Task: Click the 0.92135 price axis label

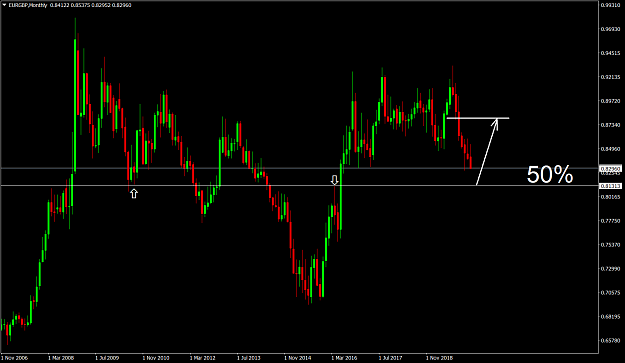Action: (x=611, y=77)
